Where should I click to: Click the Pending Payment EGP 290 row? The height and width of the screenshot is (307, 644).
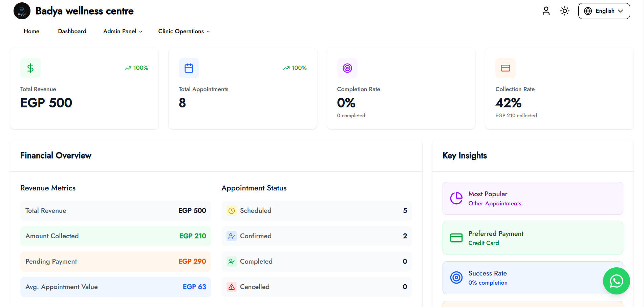pyautogui.click(x=116, y=262)
